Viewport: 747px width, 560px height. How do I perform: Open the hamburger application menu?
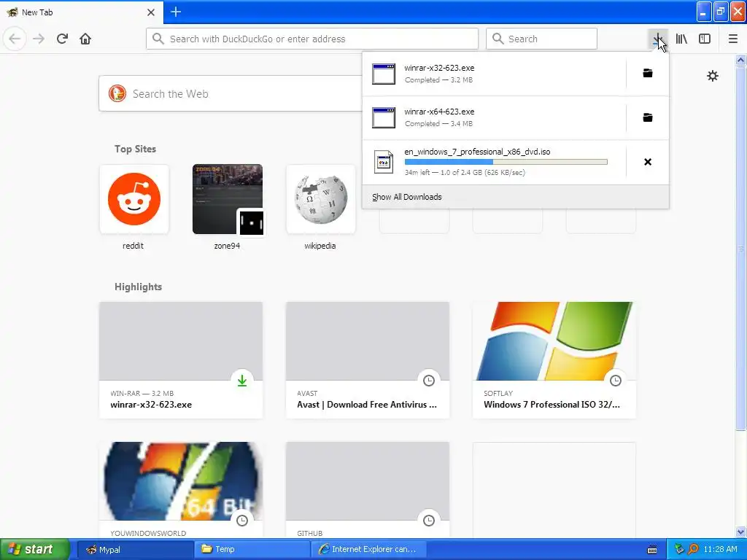733,39
